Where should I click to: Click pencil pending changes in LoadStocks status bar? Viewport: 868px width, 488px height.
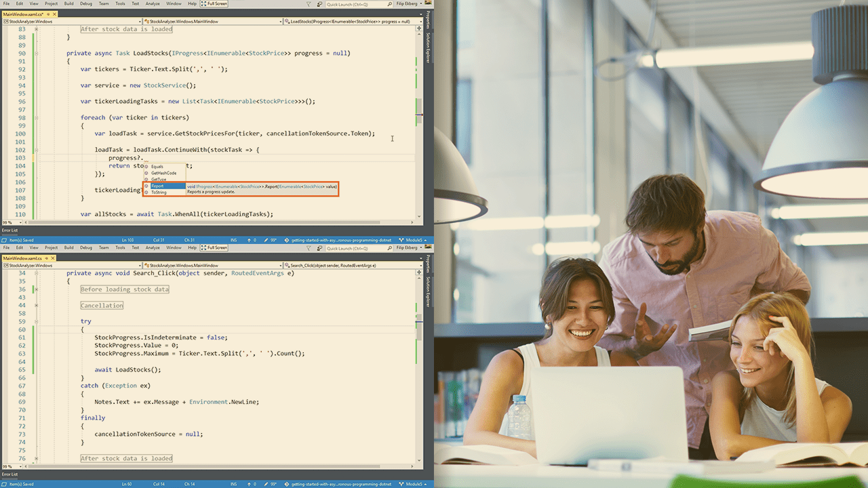[271, 240]
